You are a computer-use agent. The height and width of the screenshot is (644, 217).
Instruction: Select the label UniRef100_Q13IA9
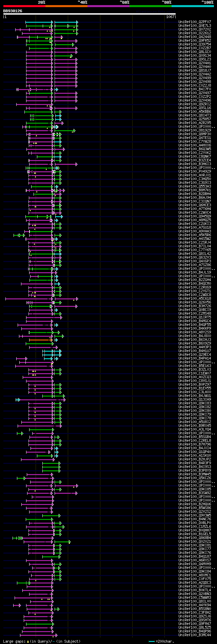pyautogui.click(x=195, y=400)
